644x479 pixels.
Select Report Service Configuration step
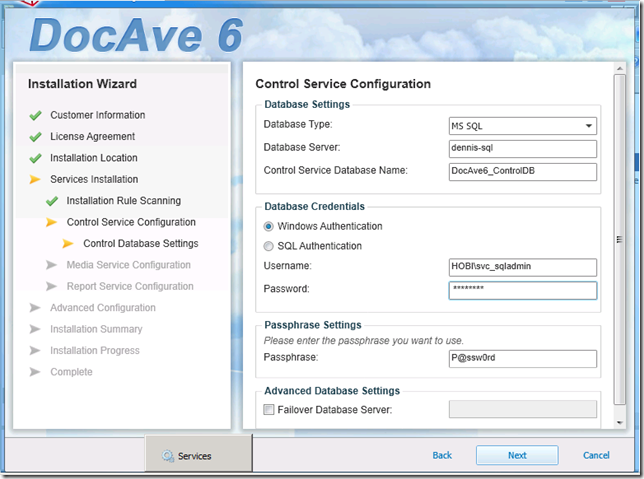tap(130, 286)
